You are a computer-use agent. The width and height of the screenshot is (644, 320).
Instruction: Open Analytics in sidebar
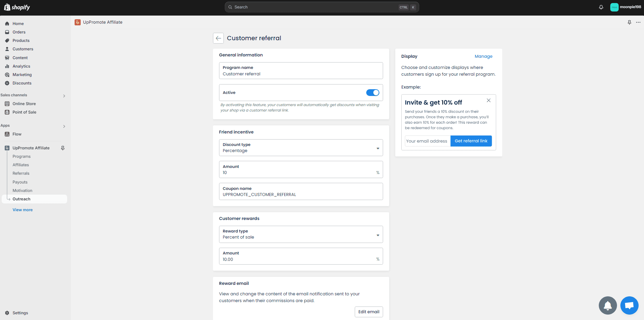[21, 66]
